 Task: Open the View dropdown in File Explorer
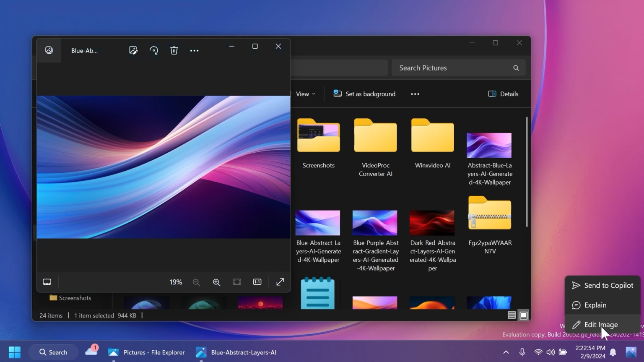point(304,94)
